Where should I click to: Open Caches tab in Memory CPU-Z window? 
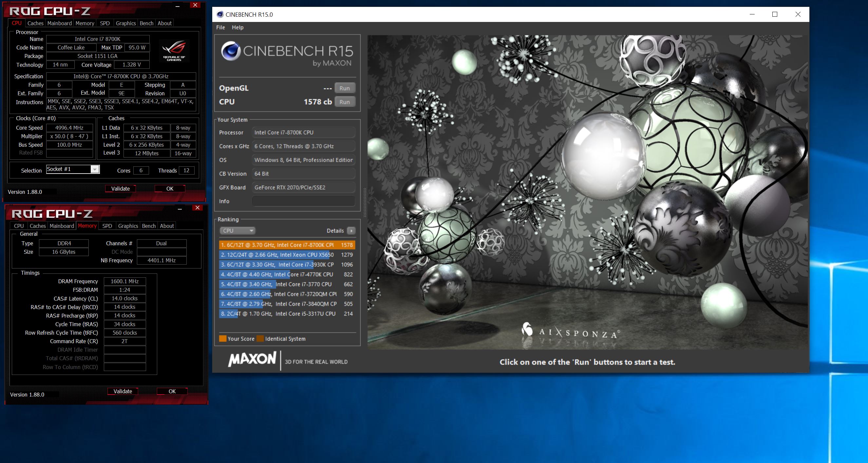(x=38, y=226)
